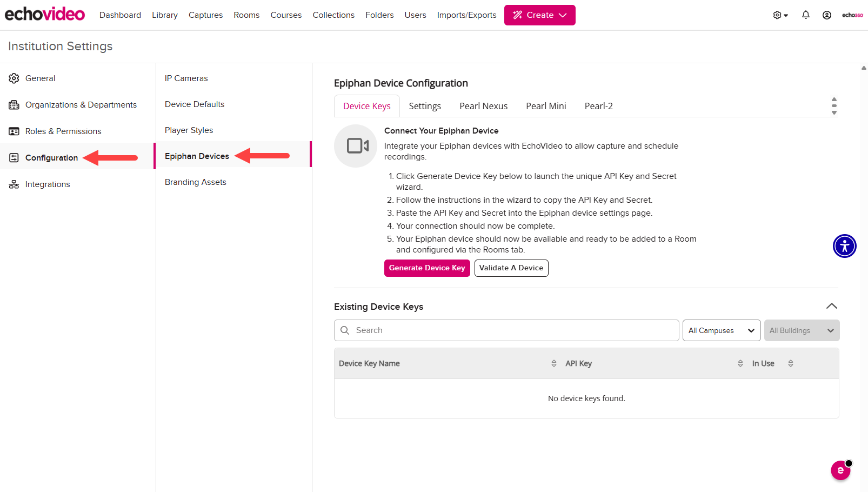Sort by In Use column
The height and width of the screenshot is (492, 868).
tap(790, 363)
